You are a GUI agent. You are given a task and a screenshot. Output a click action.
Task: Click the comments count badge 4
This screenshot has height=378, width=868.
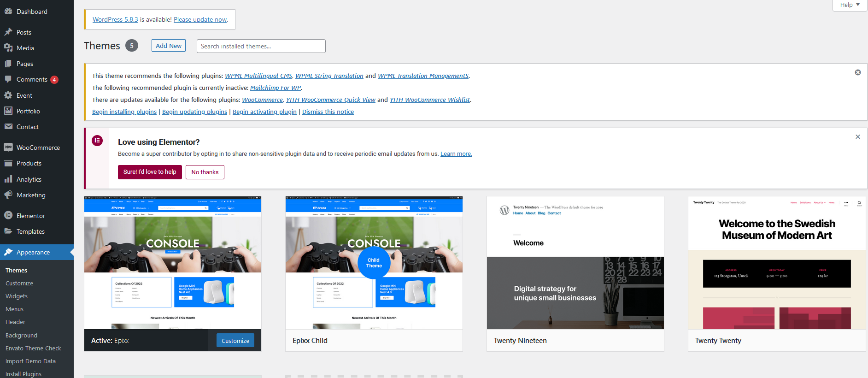pos(54,80)
